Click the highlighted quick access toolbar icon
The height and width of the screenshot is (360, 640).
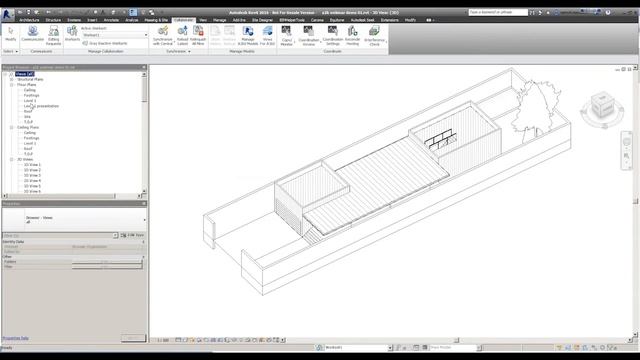[x=133, y=13]
